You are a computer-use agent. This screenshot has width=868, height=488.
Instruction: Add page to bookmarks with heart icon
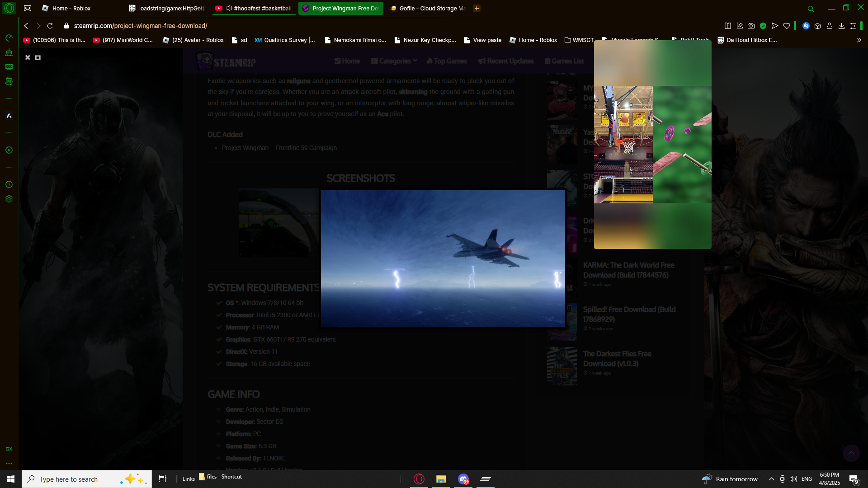787,26
